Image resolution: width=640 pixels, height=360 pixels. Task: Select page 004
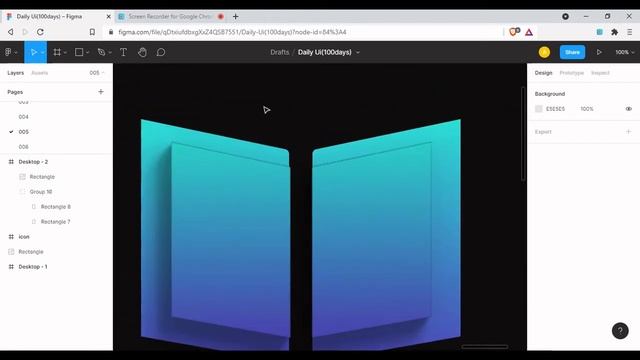(x=23, y=117)
